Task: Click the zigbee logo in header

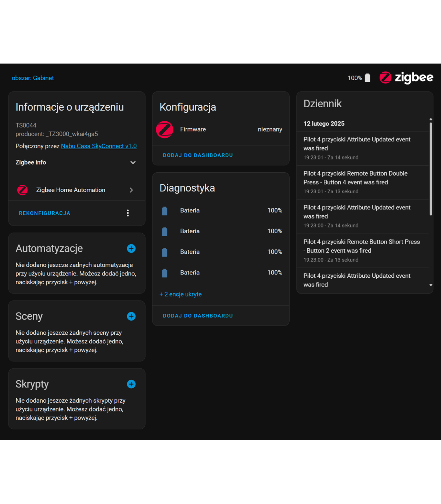Action: pos(406,78)
